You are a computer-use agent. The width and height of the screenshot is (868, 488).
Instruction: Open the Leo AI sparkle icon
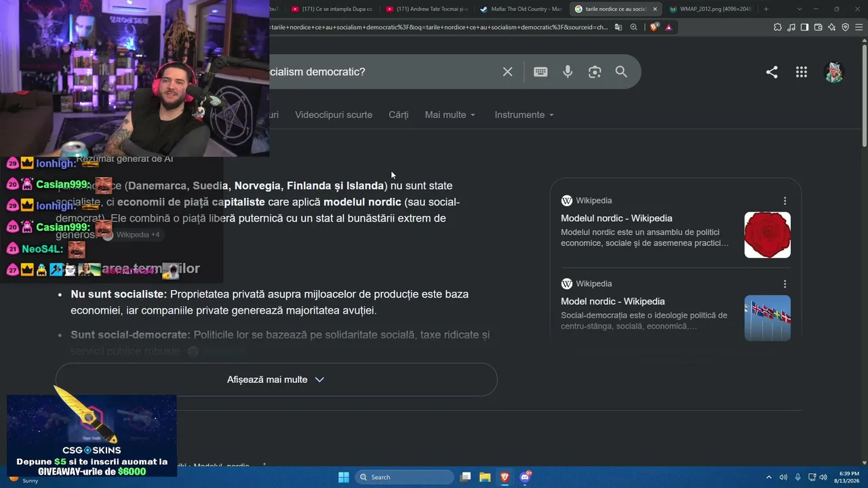click(x=832, y=27)
